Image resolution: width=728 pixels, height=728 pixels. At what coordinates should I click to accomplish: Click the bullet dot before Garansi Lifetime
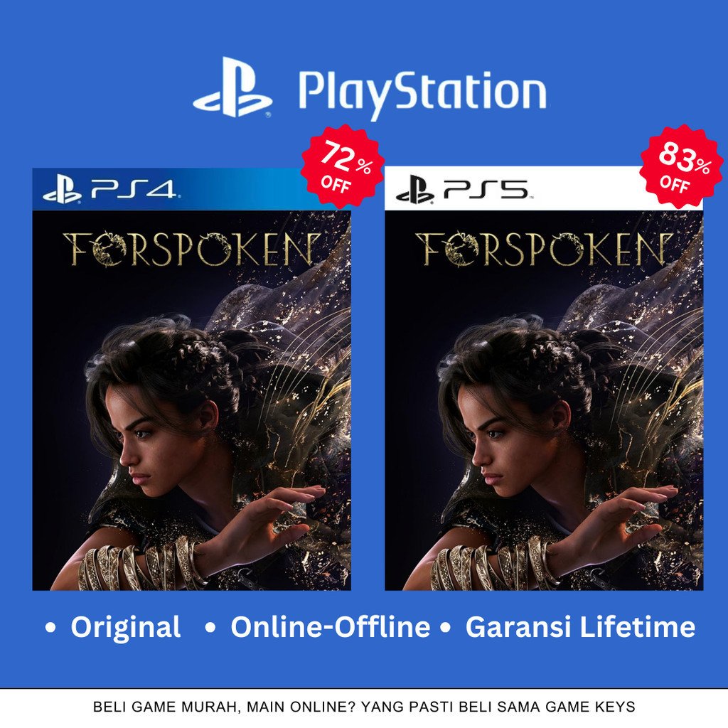point(445,628)
